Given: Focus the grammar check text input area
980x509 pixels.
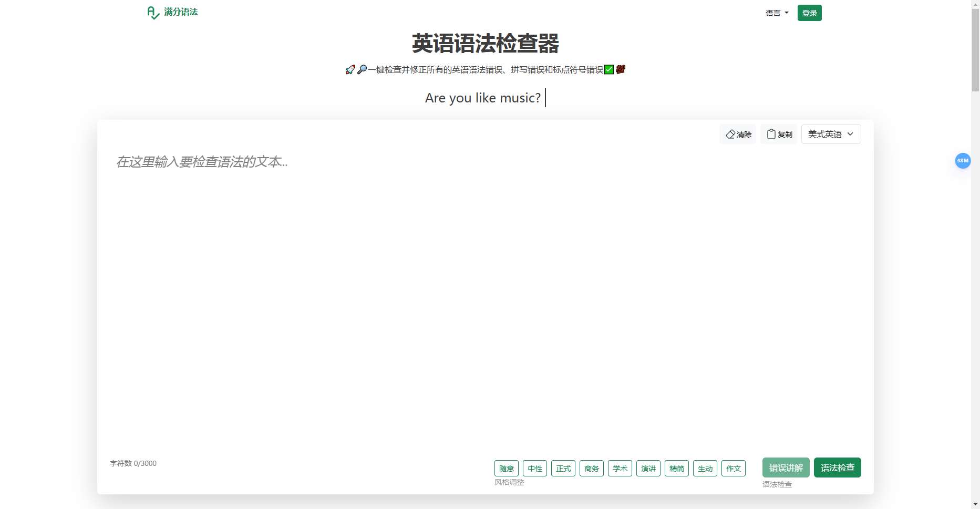Looking at the screenshot, I should click(x=485, y=299).
